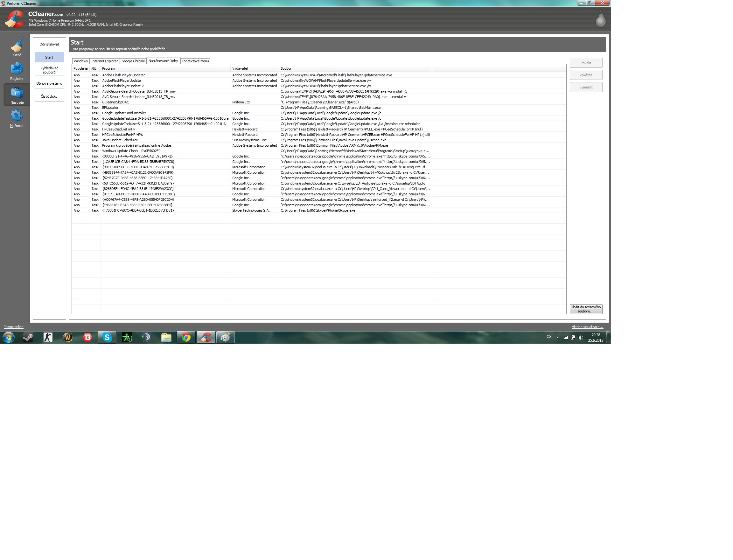Click the volume speaker tray icon
733x560 pixels.
581,338
